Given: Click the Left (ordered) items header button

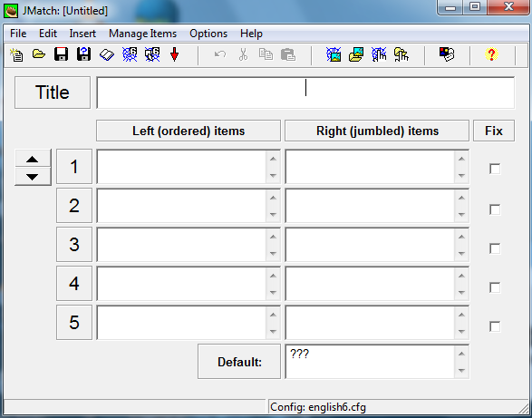Looking at the screenshot, I should coord(189,131).
